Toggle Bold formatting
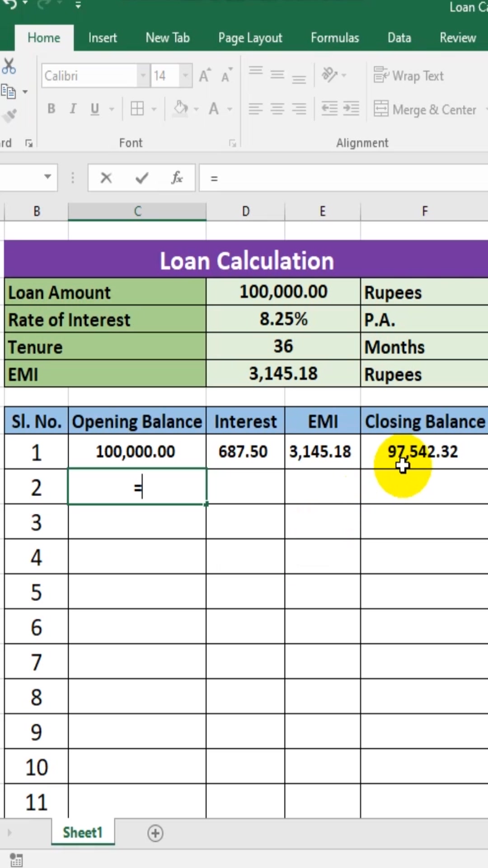The height and width of the screenshot is (868, 488). click(x=52, y=109)
